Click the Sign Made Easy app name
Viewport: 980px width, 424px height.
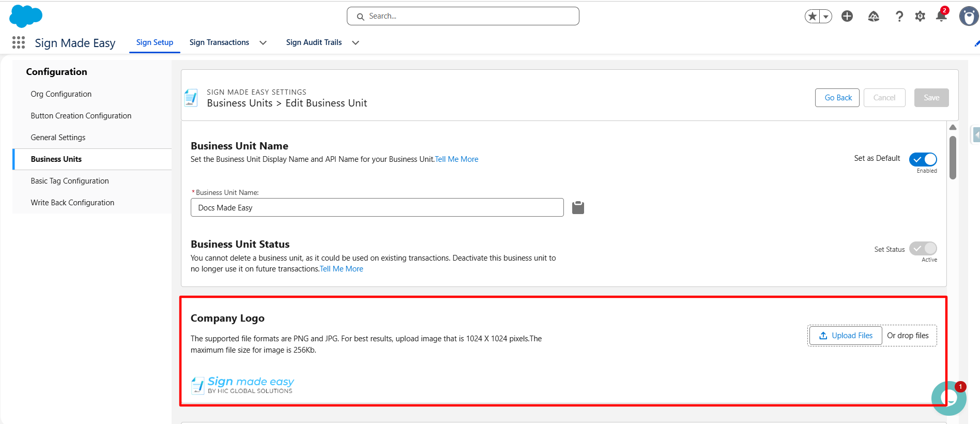[x=75, y=43]
